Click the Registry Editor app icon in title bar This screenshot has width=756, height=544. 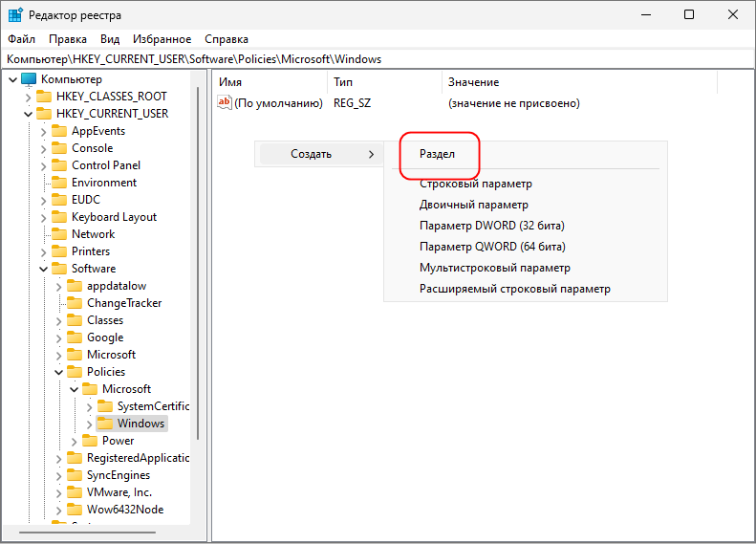[16, 15]
